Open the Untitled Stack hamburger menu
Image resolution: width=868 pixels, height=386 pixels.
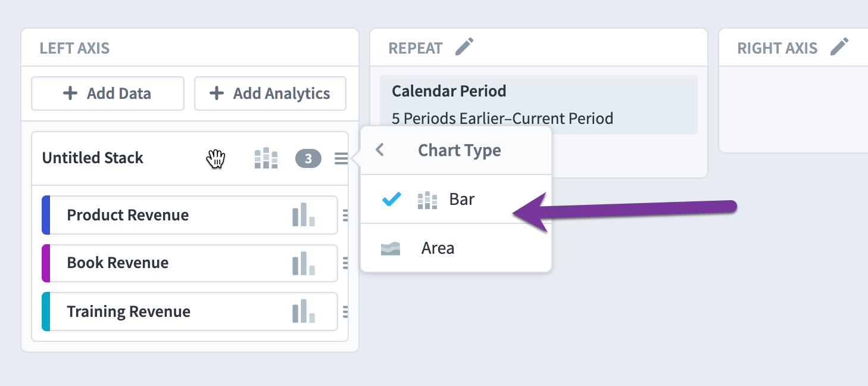[x=341, y=158]
